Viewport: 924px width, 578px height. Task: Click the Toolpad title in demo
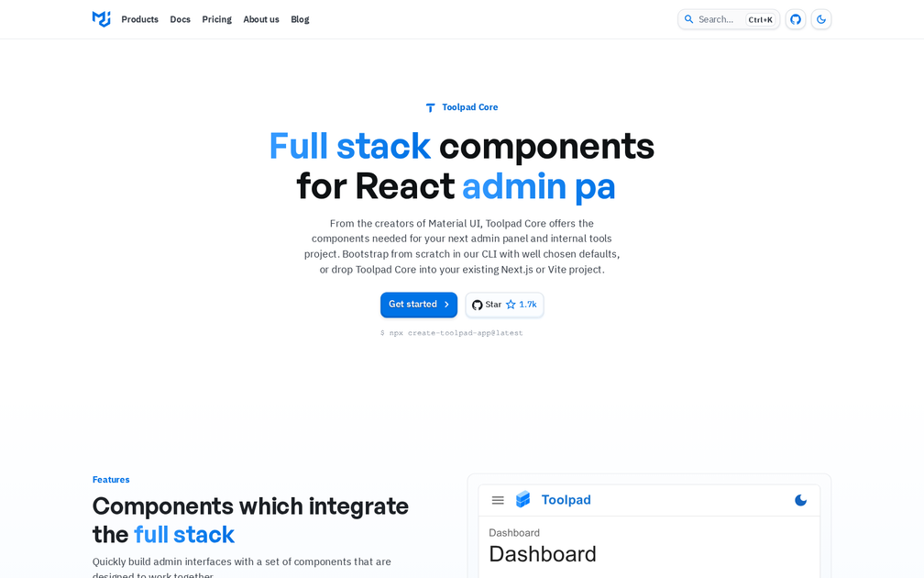[x=566, y=500]
